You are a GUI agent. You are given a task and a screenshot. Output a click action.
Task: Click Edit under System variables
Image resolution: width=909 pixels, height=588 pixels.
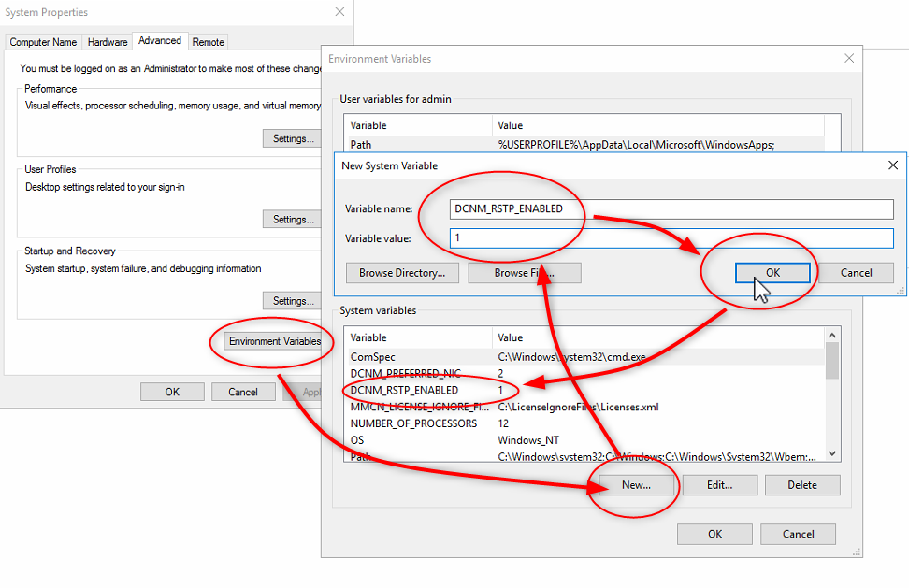pyautogui.click(x=719, y=485)
